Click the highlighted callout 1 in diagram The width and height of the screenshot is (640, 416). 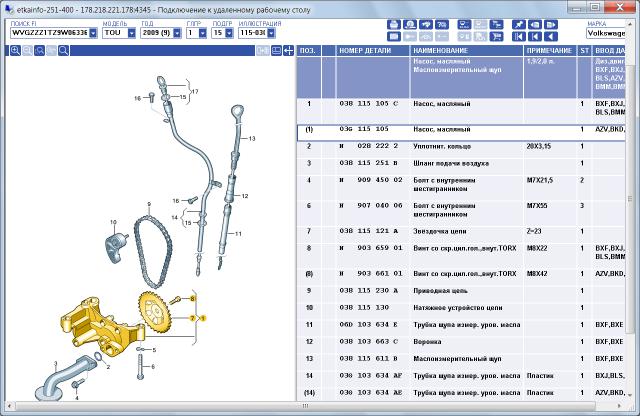coord(203,318)
